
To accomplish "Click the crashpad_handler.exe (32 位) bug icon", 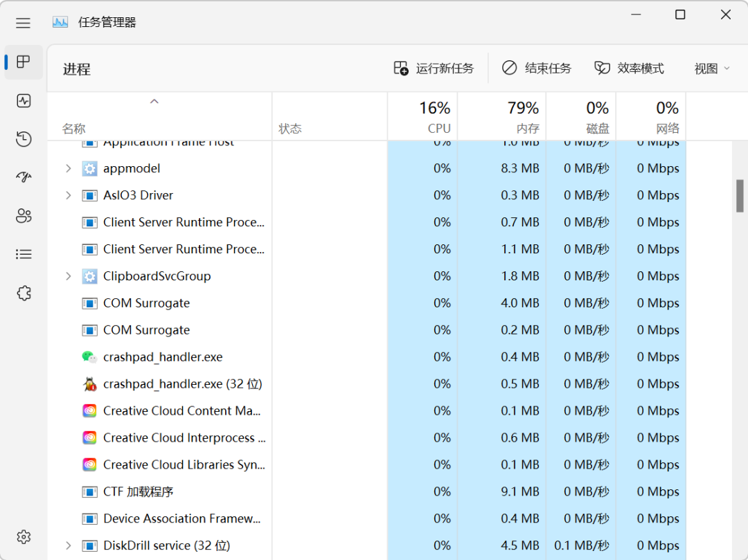I will 89,384.
